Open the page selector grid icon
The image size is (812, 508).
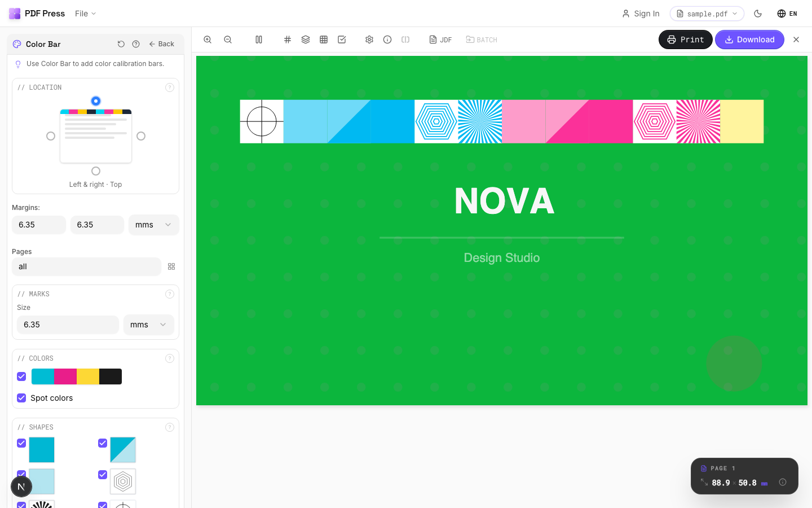point(171,266)
